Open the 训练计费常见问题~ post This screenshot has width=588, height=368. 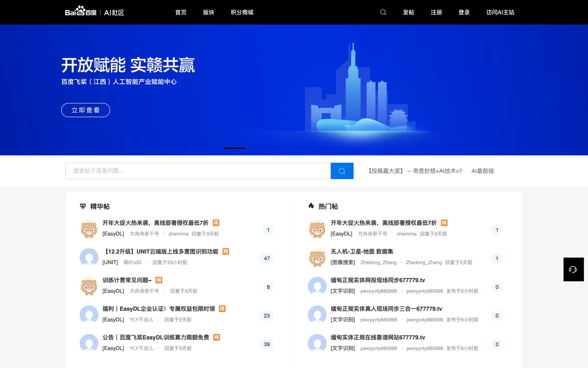(127, 280)
